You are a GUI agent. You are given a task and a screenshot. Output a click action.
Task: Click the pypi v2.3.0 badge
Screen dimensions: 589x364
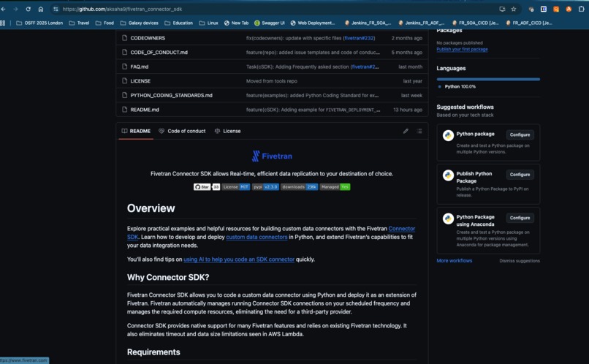[265, 186]
